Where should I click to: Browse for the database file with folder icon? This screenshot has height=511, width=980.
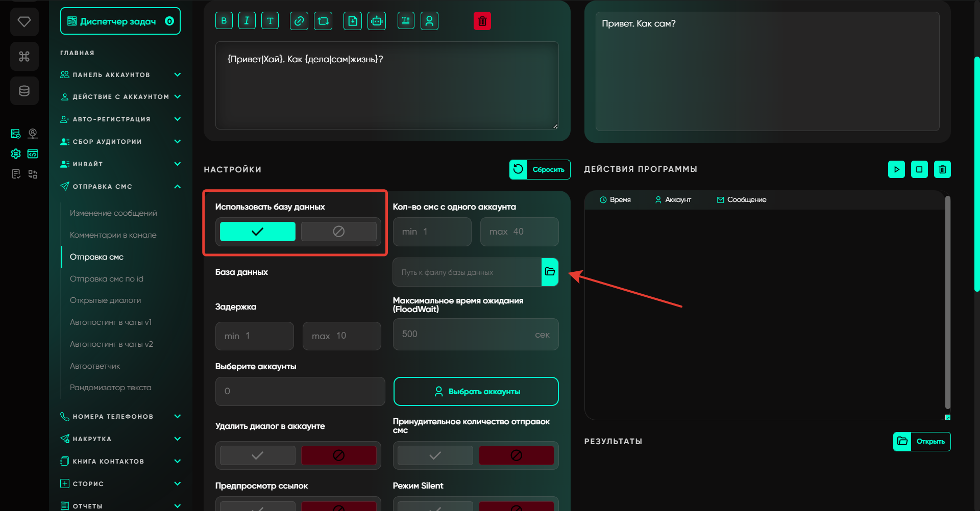click(x=550, y=272)
